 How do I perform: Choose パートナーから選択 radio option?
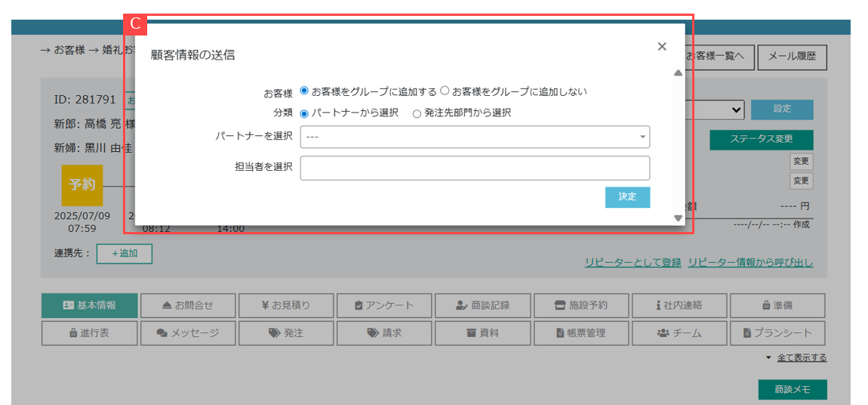pos(304,113)
